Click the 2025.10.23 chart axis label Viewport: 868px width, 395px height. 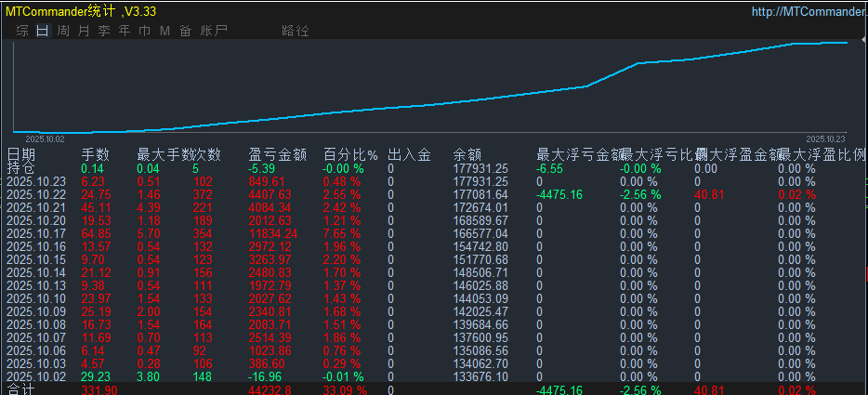point(825,139)
